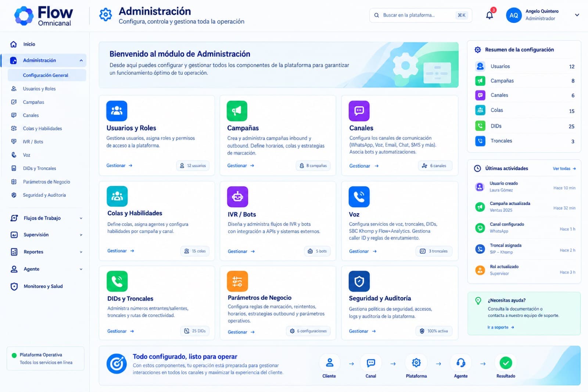Screen dimensions: 588x392
Task: Click the IVR / Bots robot card icon
Action: point(237,197)
